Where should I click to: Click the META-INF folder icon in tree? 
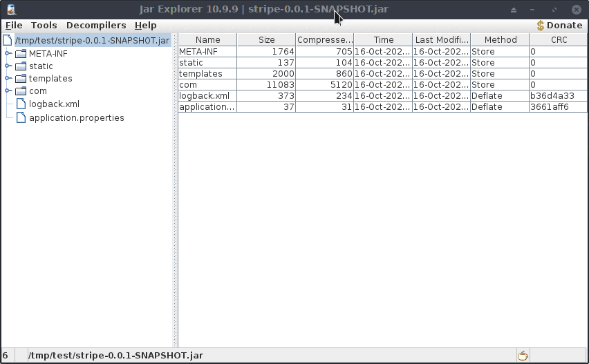coord(20,54)
